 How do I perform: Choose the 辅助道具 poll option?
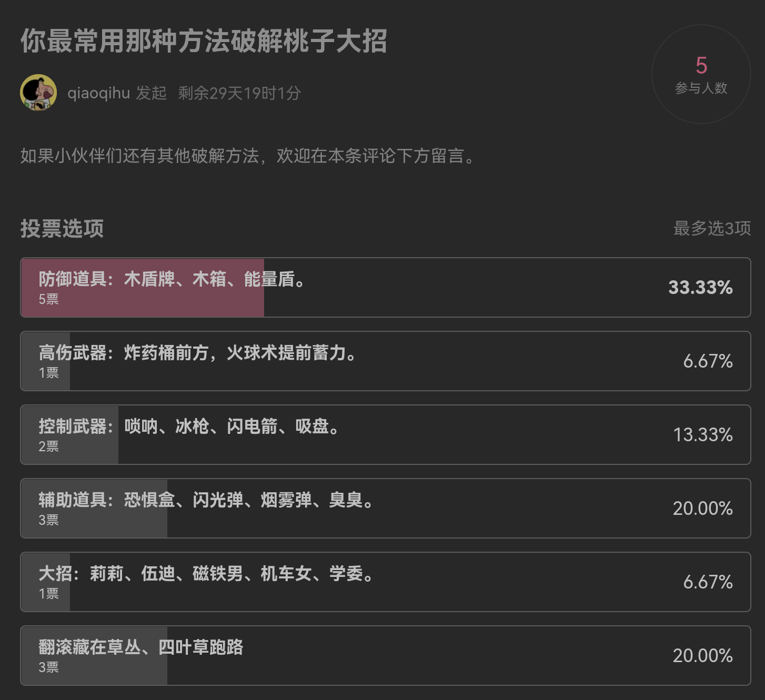(386, 508)
